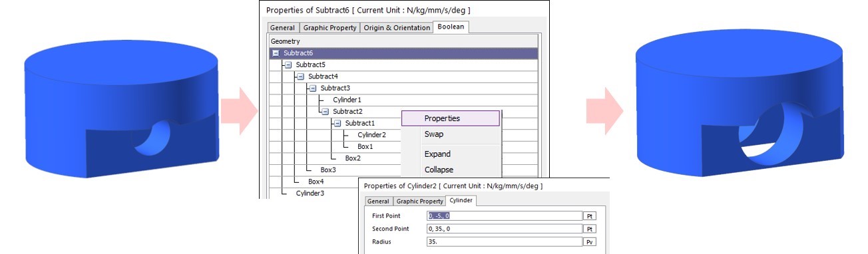Select Cylinder1 in geometry tree
Viewport: 868px width, 254px height.
pyautogui.click(x=347, y=100)
